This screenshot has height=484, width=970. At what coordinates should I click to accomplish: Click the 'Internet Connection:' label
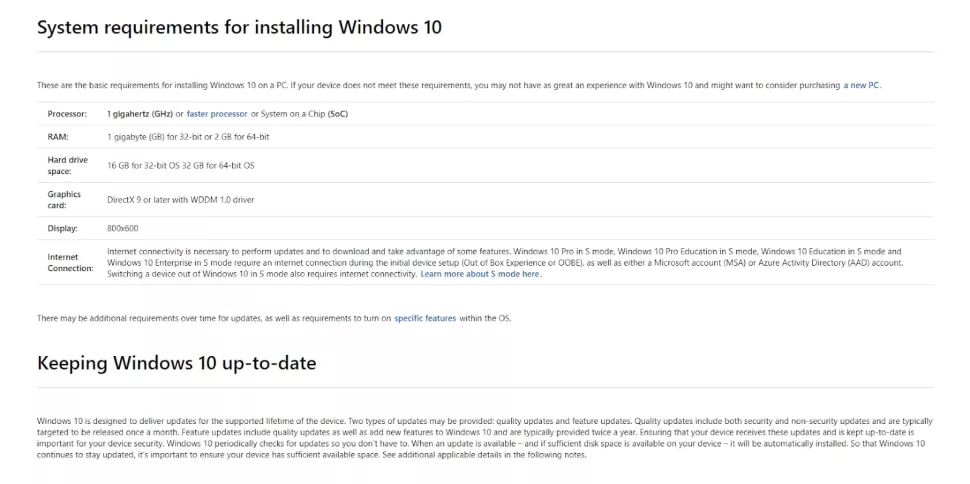pyautogui.click(x=71, y=262)
